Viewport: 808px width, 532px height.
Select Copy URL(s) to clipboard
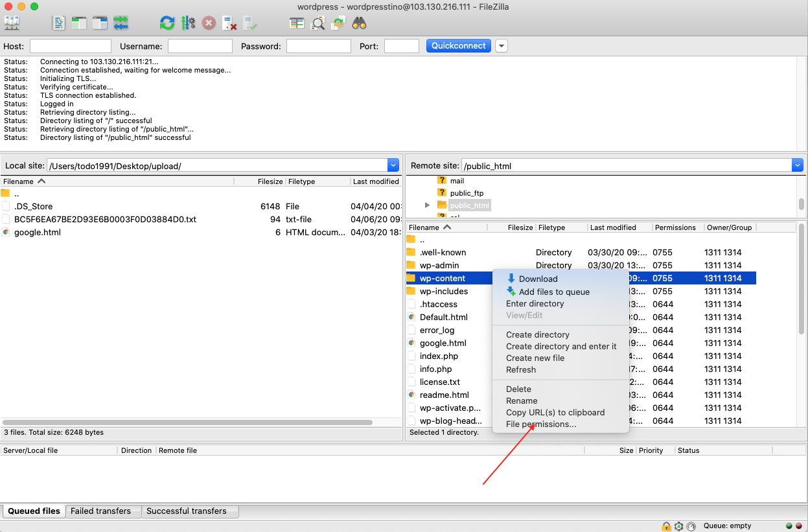tap(555, 412)
